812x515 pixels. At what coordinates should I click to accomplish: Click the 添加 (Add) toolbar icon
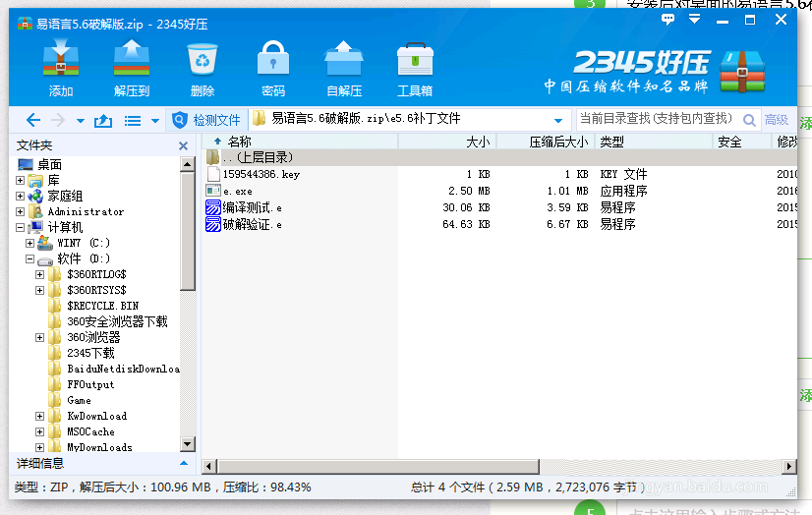(61, 60)
